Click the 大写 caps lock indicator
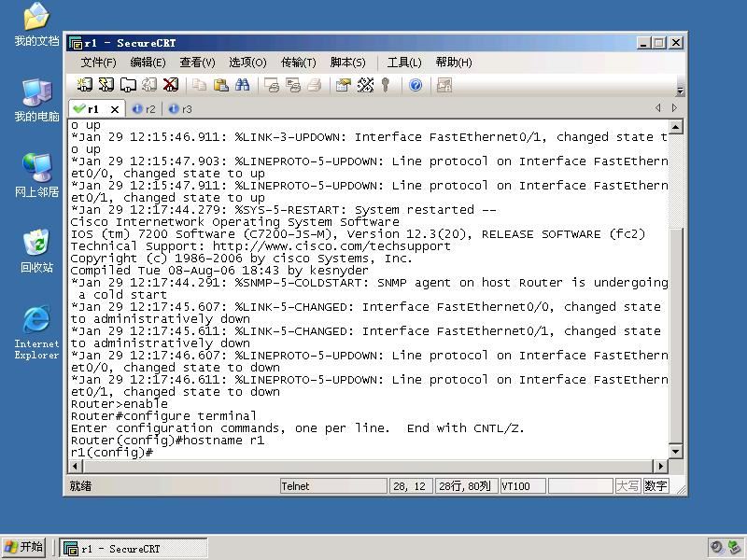This screenshot has height=560, width=747. coord(627,486)
